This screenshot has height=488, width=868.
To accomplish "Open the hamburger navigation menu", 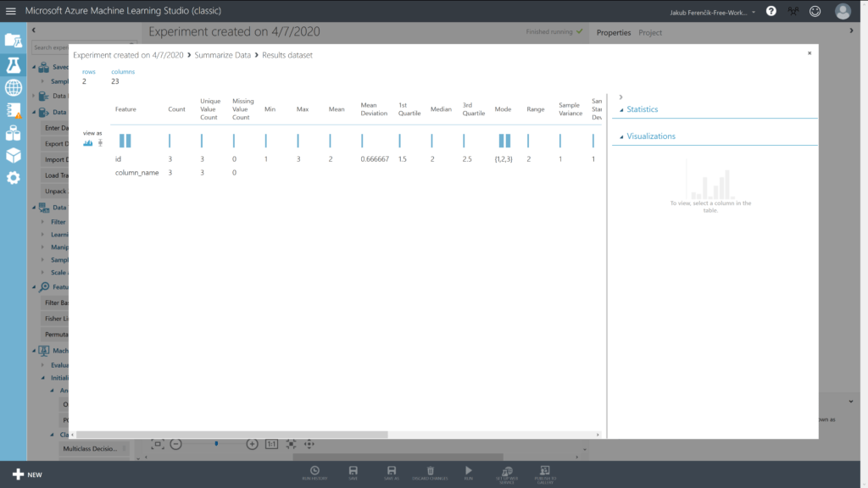I will (x=11, y=11).
